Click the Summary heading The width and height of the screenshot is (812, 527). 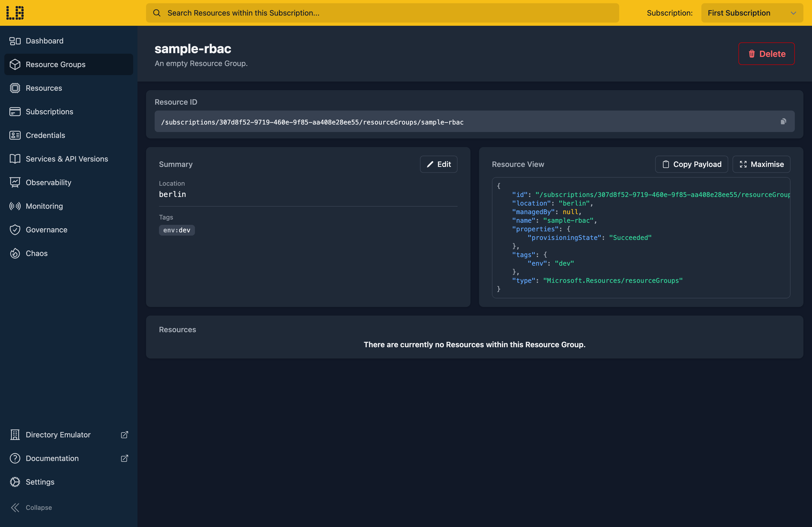coord(176,164)
